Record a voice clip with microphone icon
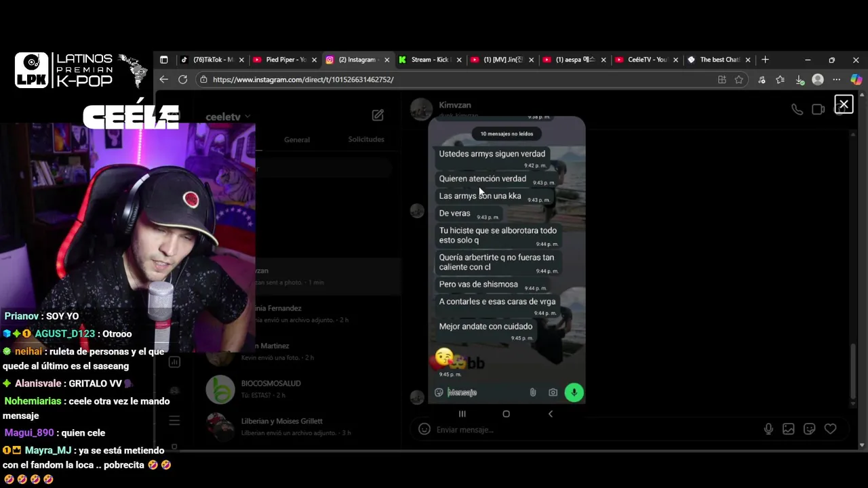868x488 pixels. click(768, 429)
